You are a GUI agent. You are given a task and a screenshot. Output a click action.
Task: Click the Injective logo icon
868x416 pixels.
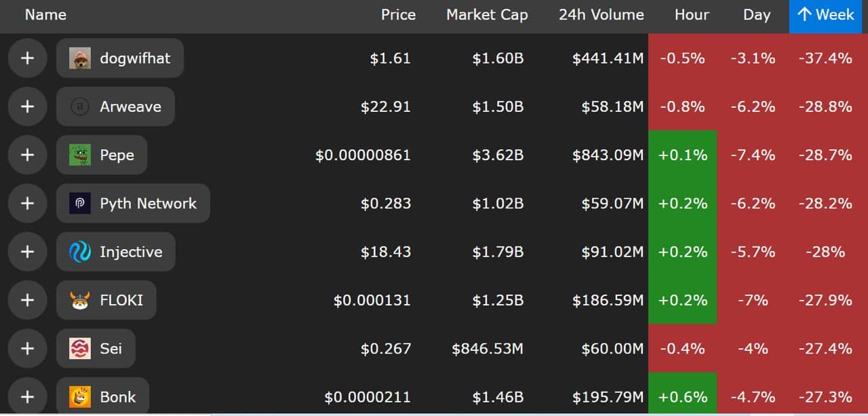80,252
